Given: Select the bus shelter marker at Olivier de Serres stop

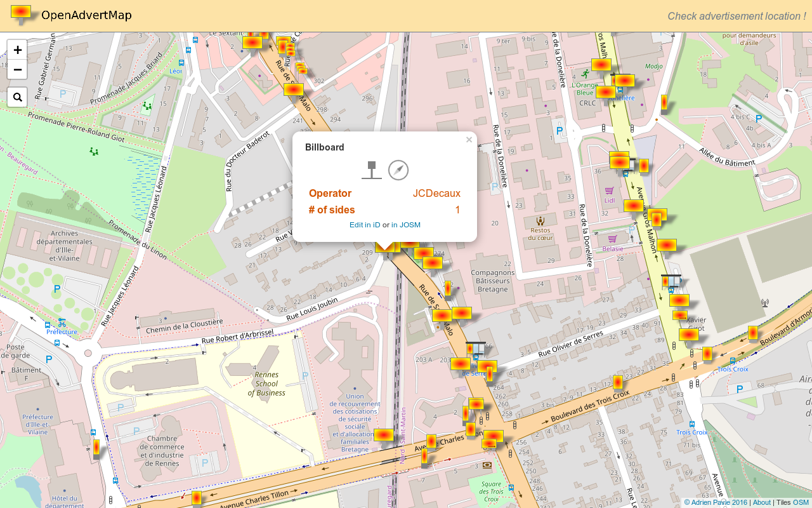Looking at the screenshot, I should tap(475, 349).
